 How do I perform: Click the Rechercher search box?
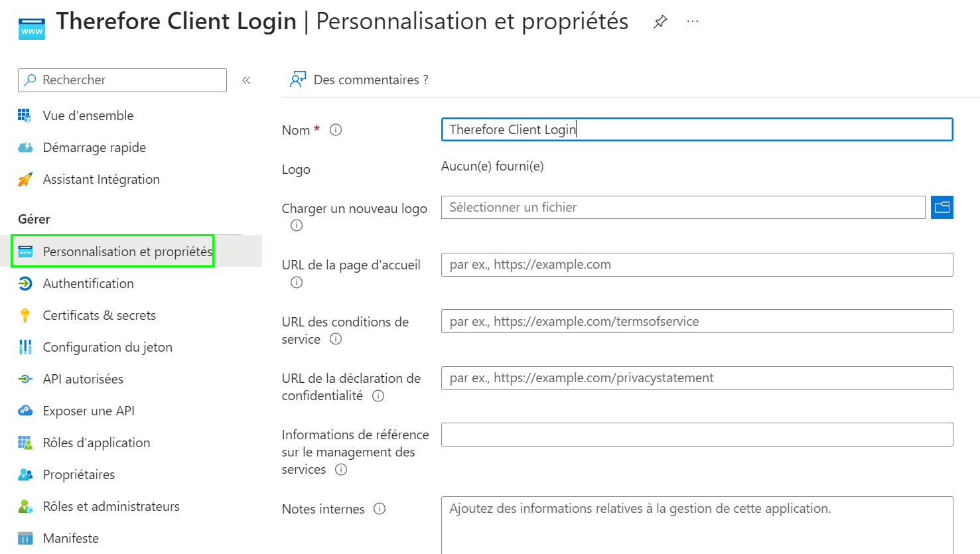point(122,80)
